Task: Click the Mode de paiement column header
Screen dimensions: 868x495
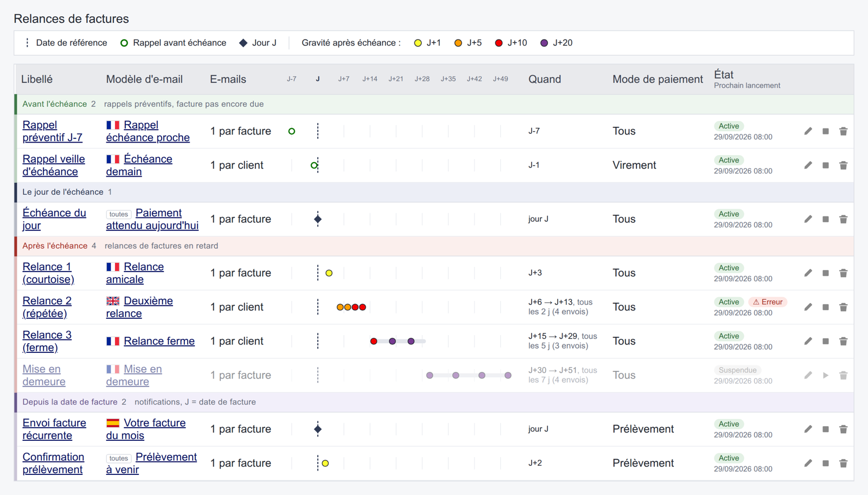Action: tap(658, 79)
